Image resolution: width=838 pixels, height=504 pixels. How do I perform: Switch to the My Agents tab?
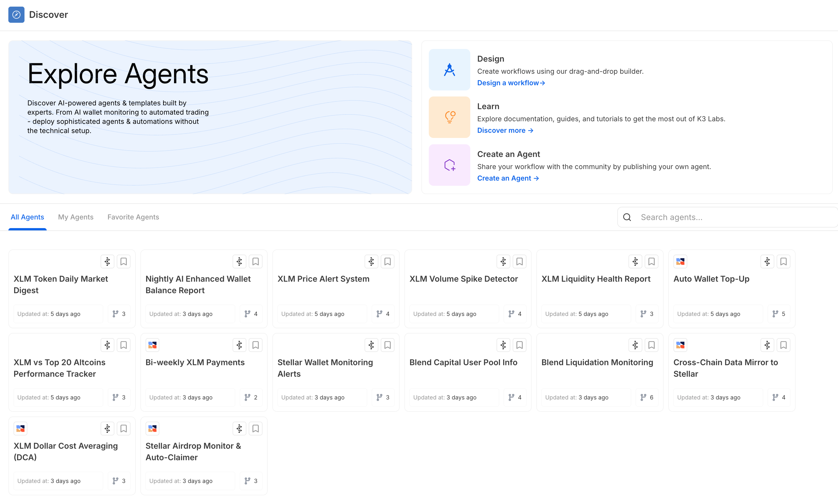pyautogui.click(x=76, y=217)
